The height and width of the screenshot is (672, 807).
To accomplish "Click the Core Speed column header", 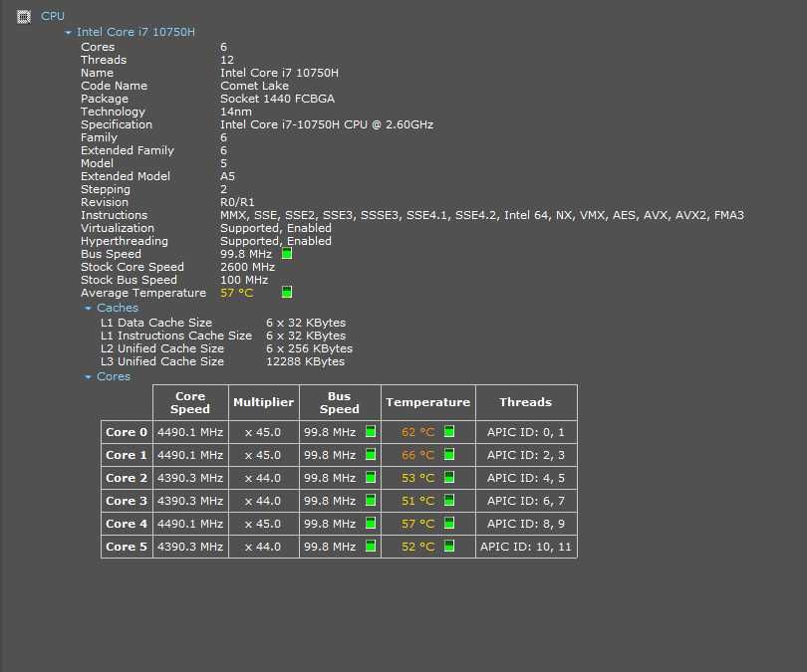I will pos(190,402).
